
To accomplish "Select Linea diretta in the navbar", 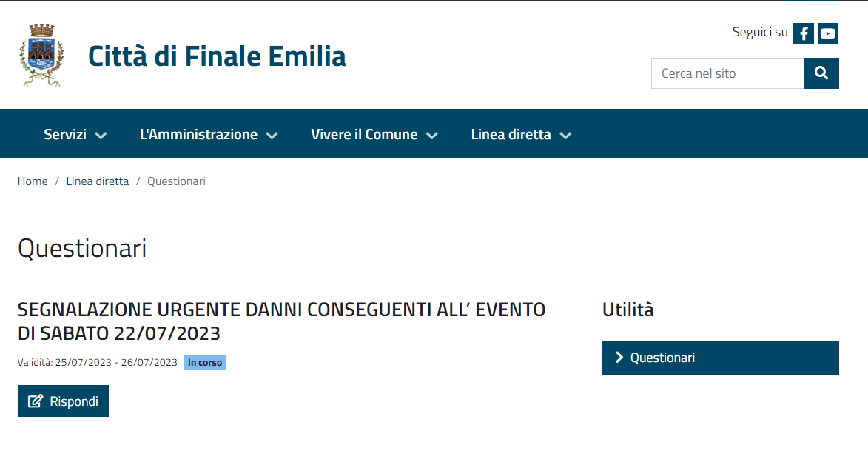I will click(x=511, y=134).
